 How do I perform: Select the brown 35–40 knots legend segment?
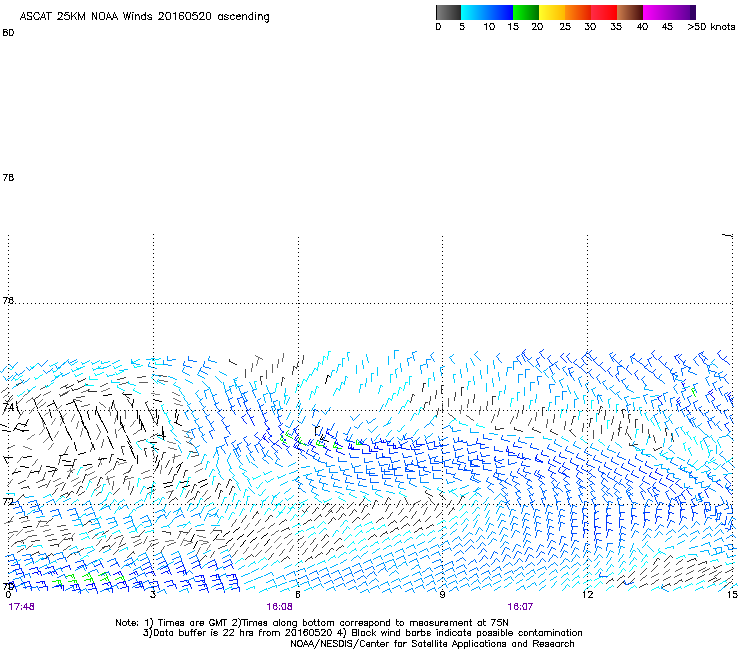(630, 12)
